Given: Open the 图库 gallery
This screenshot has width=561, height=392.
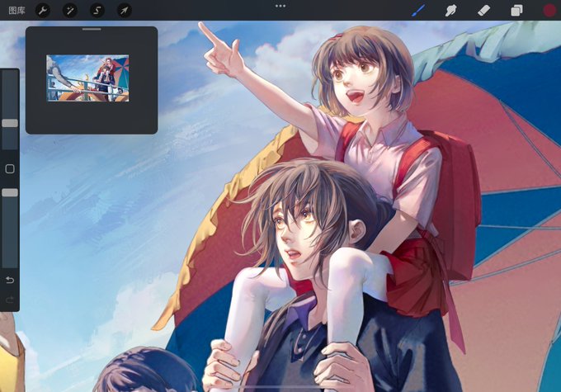Looking at the screenshot, I should click(x=16, y=11).
